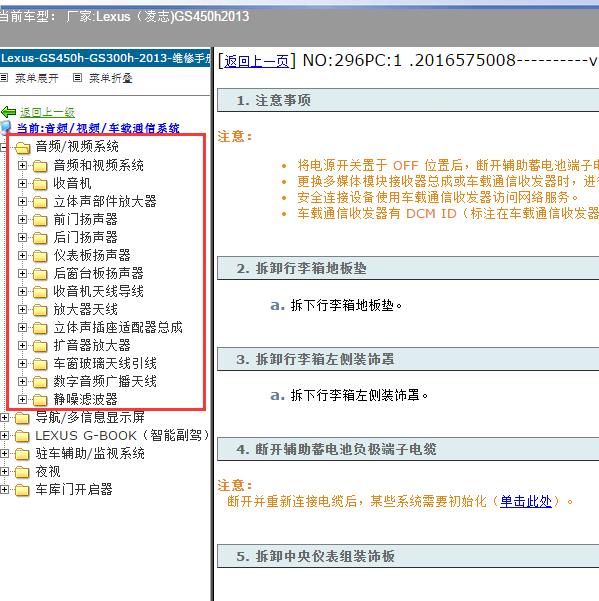Click 菜单折叠 to collapse menus

[111, 78]
